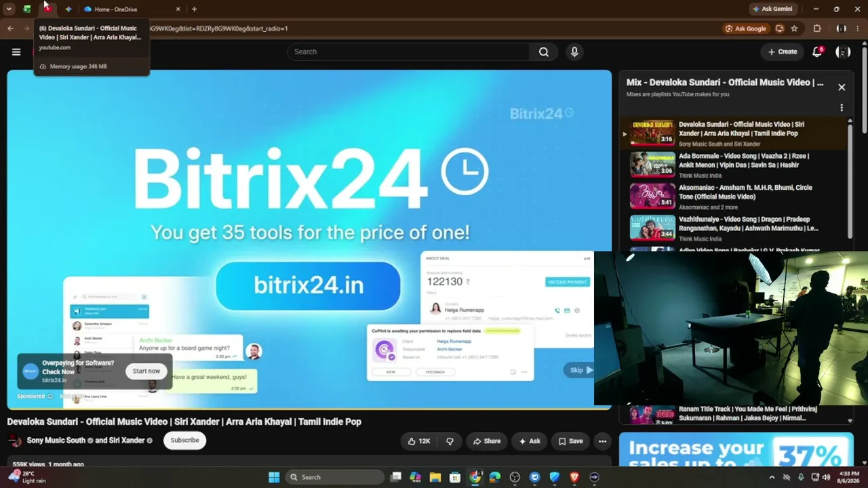The height and width of the screenshot is (488, 868).
Task: Open the Create button menu
Action: coord(782,52)
